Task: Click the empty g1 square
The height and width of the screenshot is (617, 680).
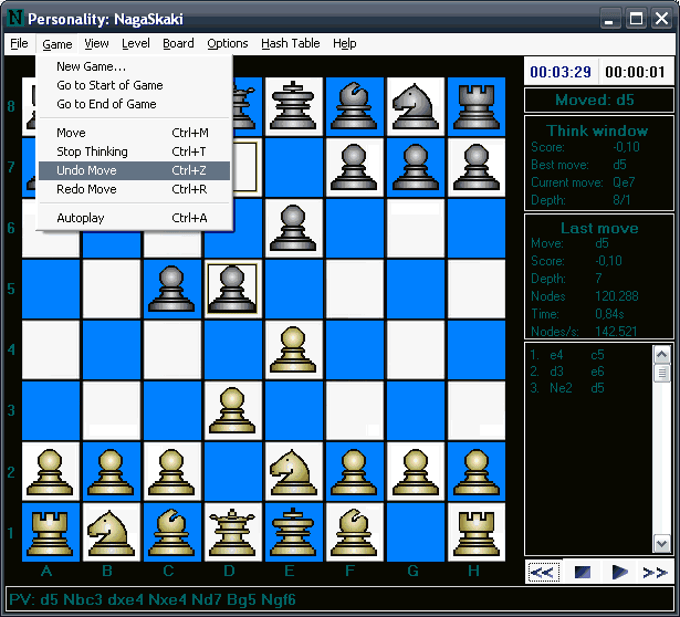Action: [x=415, y=532]
